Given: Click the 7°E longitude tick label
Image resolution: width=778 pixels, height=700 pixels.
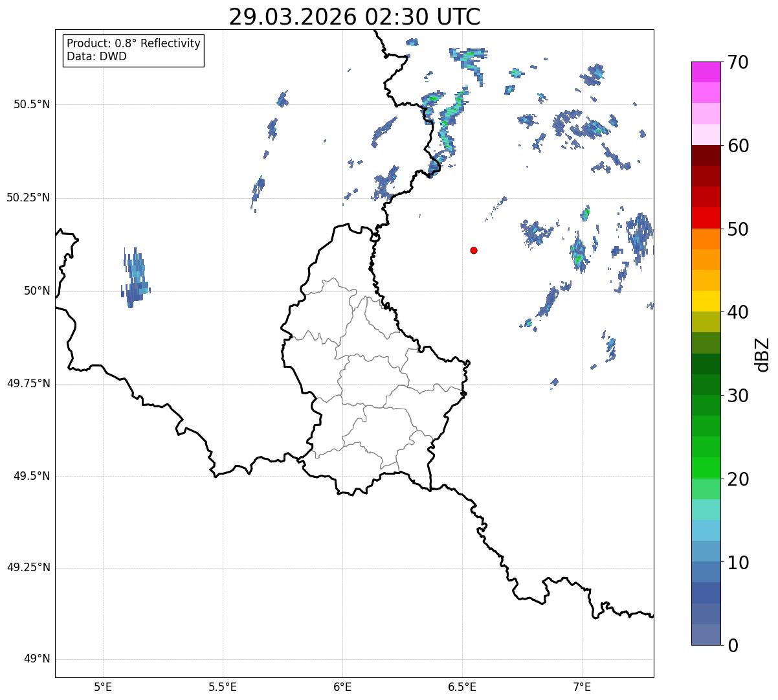Looking at the screenshot, I should coord(582,686).
